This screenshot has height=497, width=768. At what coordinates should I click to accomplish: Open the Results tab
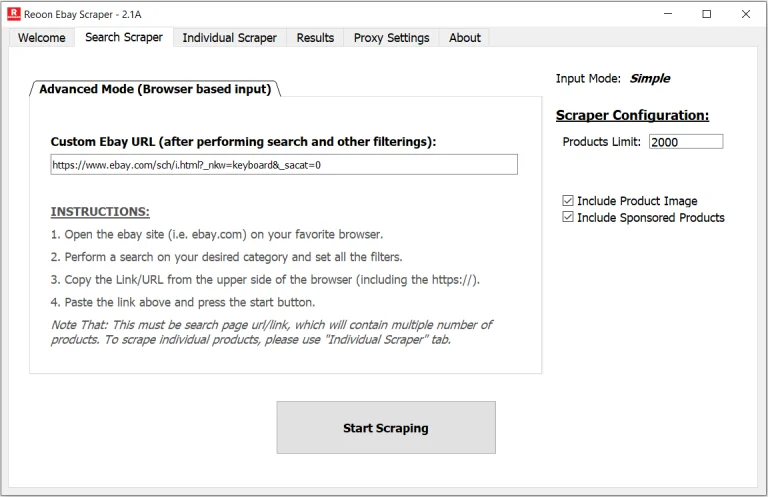315,38
